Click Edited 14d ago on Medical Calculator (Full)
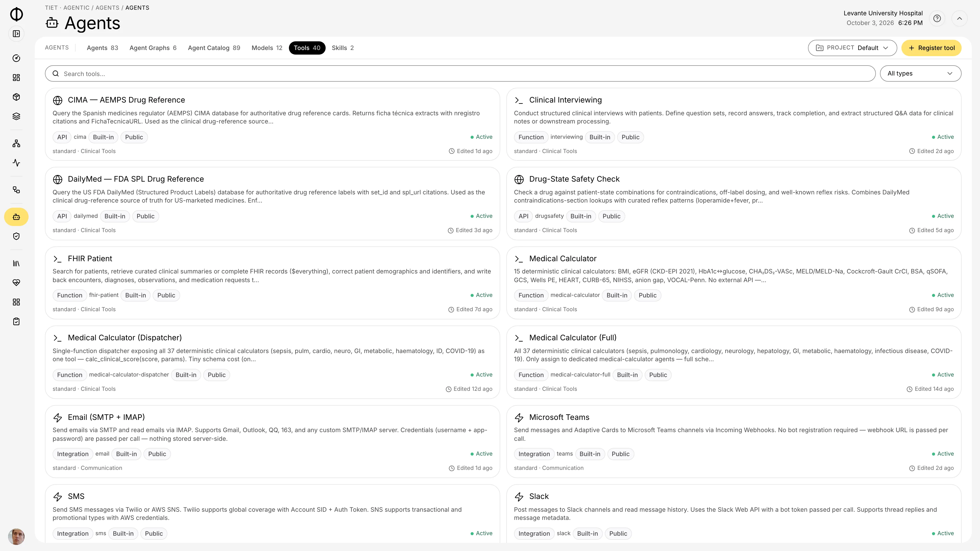980x551 pixels. [x=930, y=389]
